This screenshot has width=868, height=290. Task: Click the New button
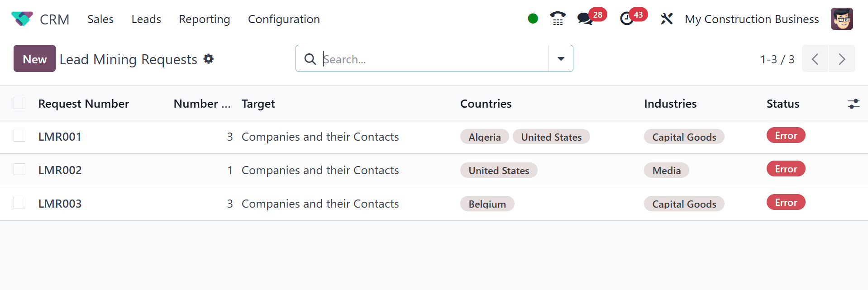pos(34,58)
